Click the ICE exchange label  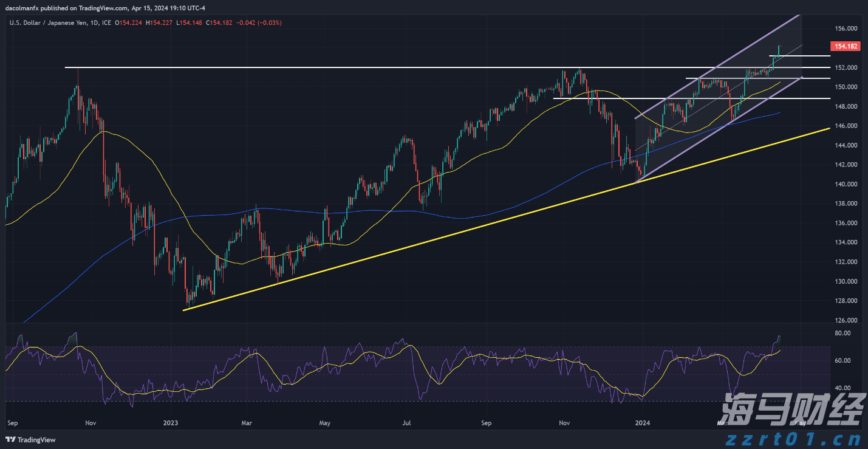[107, 22]
